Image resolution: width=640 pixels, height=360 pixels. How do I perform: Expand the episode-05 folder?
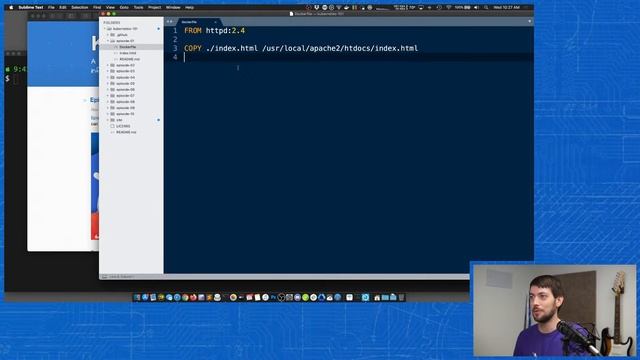(108, 83)
